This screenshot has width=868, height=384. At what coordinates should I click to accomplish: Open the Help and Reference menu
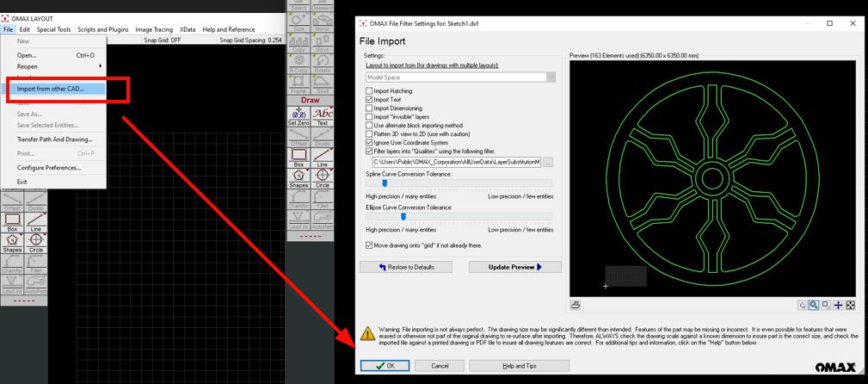tap(229, 29)
